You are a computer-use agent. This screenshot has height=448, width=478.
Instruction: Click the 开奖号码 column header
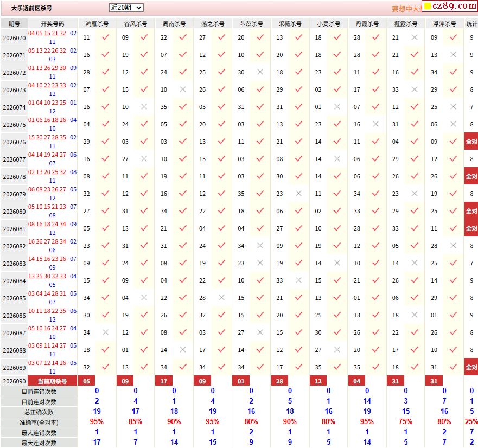pos(53,24)
